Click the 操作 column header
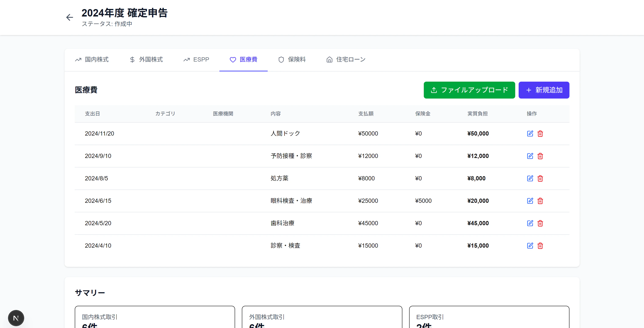644x328 pixels. point(532,114)
